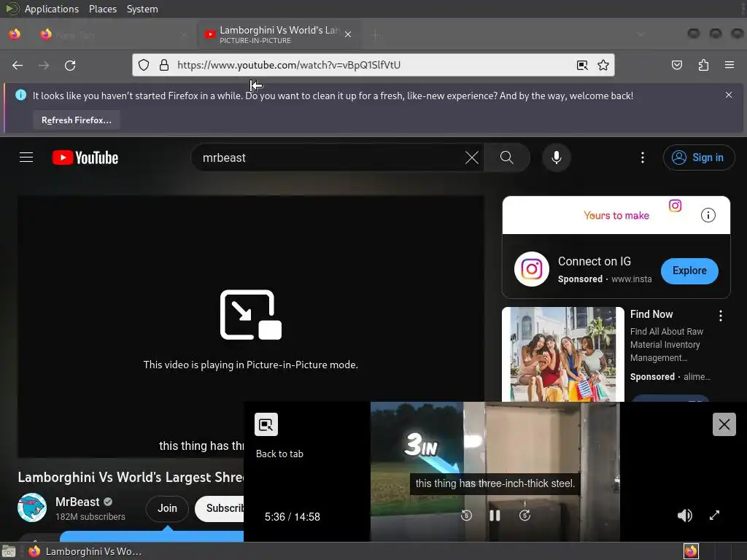Click the video title Lamborghini Vs World's Largest
The height and width of the screenshot is (560, 747).
click(131, 477)
